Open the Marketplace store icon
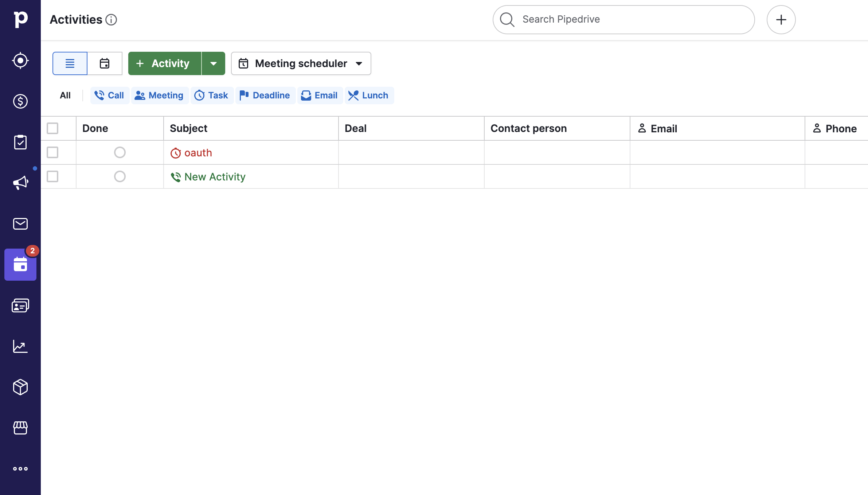This screenshot has width=868, height=495. [x=20, y=428]
